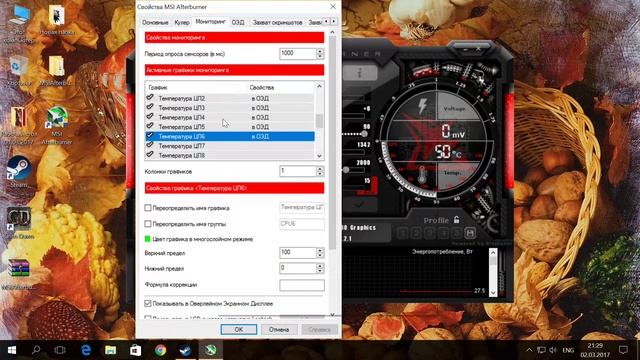Select the Recycle Bin desktop icon

click(x=18, y=71)
